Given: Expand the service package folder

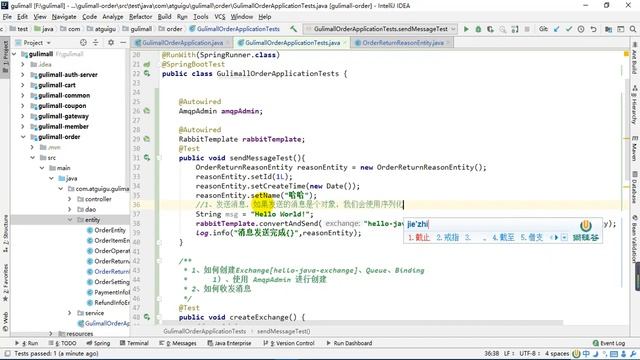Looking at the screenshot, I should pyautogui.click(x=70, y=313).
